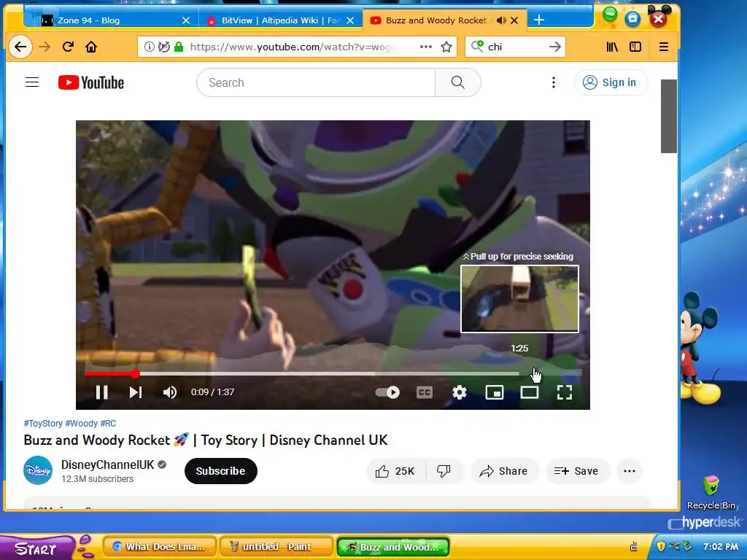This screenshot has height=560, width=747.
Task: Open the browser home page icon
Action: (x=91, y=47)
